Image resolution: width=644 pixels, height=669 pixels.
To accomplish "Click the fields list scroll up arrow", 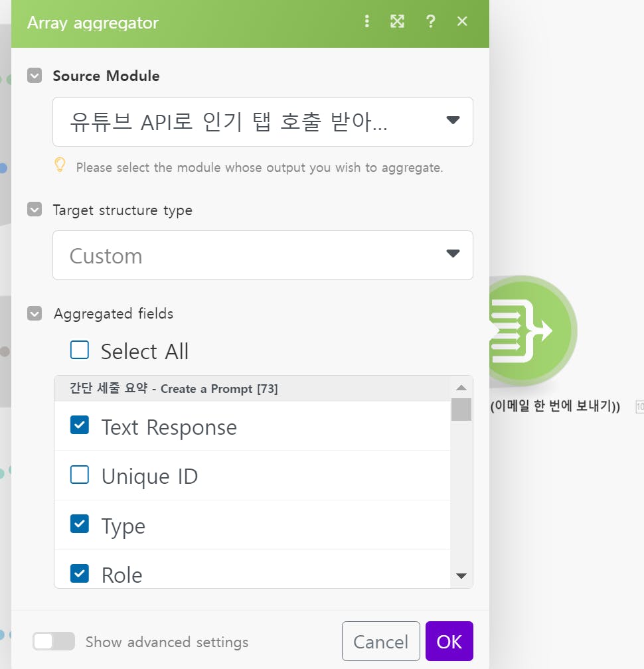I will pos(461,388).
